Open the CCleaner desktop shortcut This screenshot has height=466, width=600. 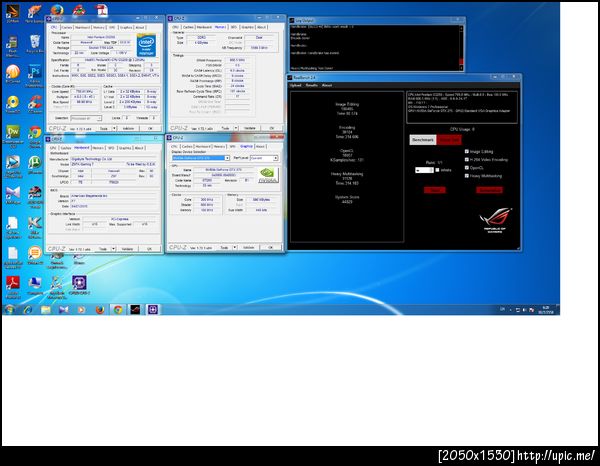point(35,104)
